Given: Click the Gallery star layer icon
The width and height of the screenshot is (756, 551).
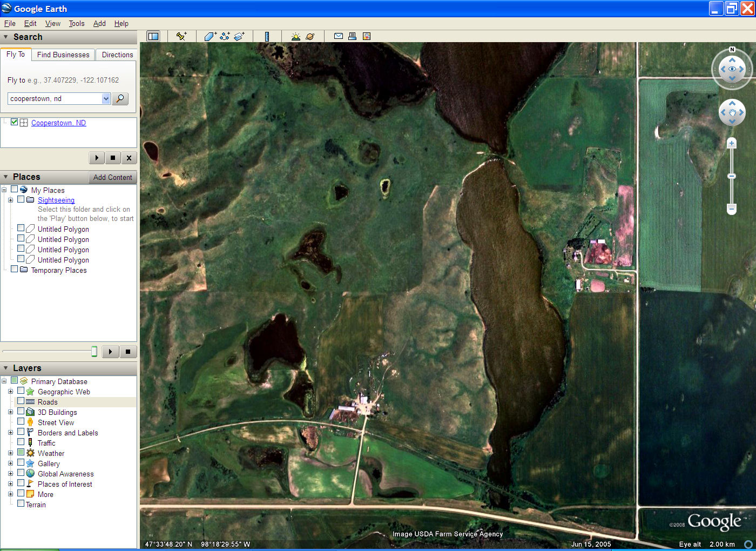Looking at the screenshot, I should (x=30, y=463).
